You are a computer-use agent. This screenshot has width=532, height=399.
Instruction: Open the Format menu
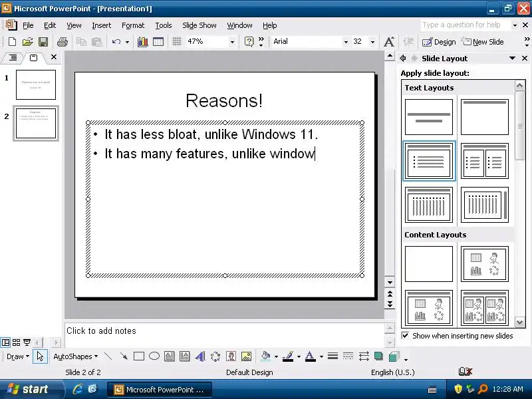(x=133, y=25)
